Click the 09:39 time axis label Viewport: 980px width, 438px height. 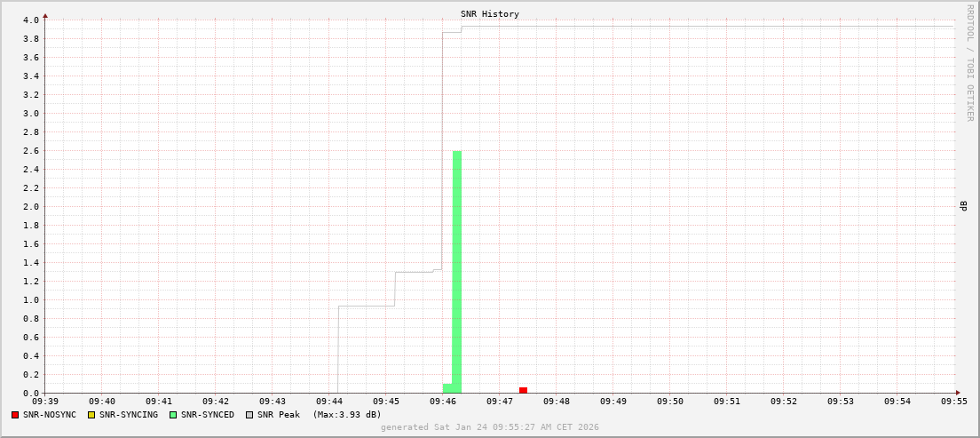[45, 402]
